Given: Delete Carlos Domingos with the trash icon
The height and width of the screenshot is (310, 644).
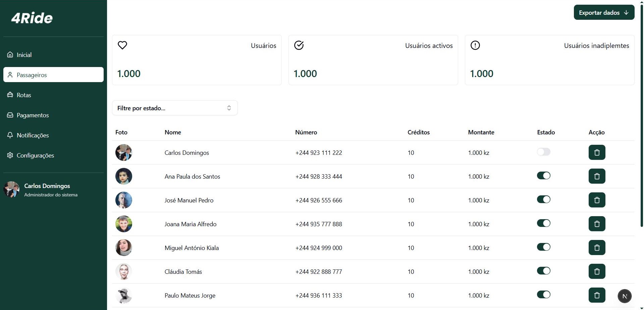Looking at the screenshot, I should coord(597,152).
